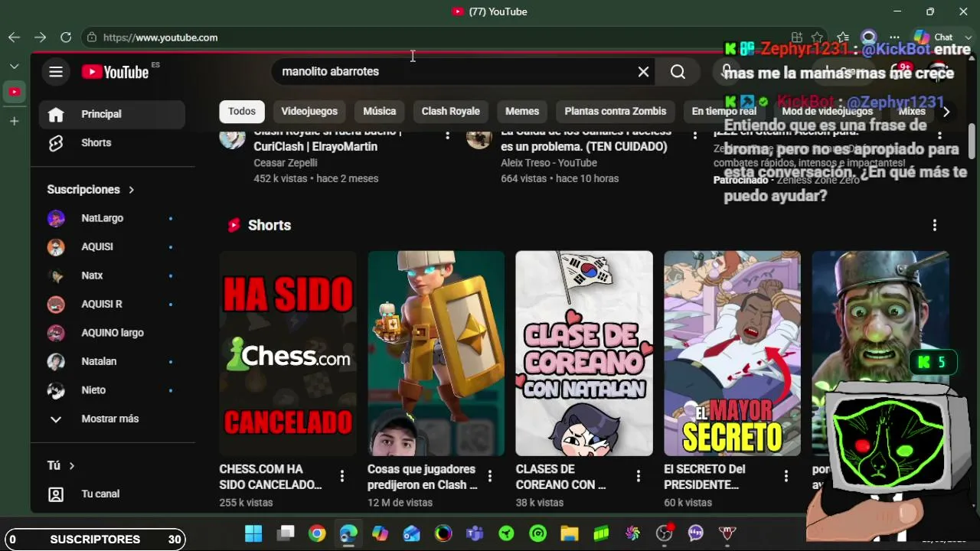Screen dimensions: 980x551
Task: Open browser settings and more menu
Action: (894, 37)
